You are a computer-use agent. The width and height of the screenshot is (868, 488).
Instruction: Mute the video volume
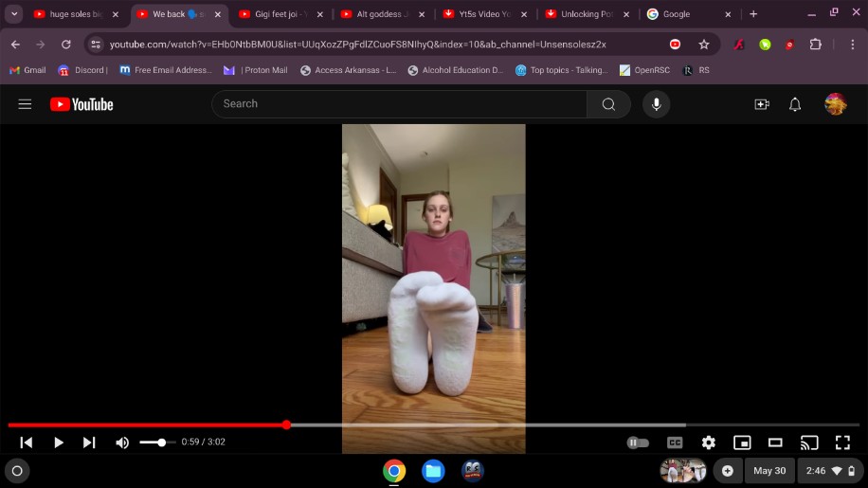click(122, 443)
